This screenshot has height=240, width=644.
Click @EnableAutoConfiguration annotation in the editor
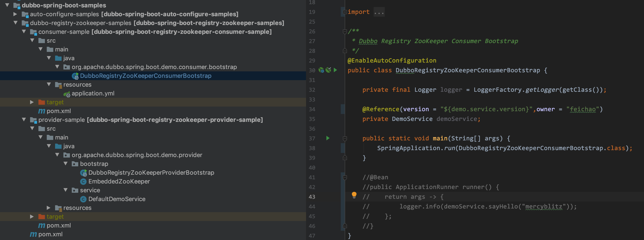392,60
